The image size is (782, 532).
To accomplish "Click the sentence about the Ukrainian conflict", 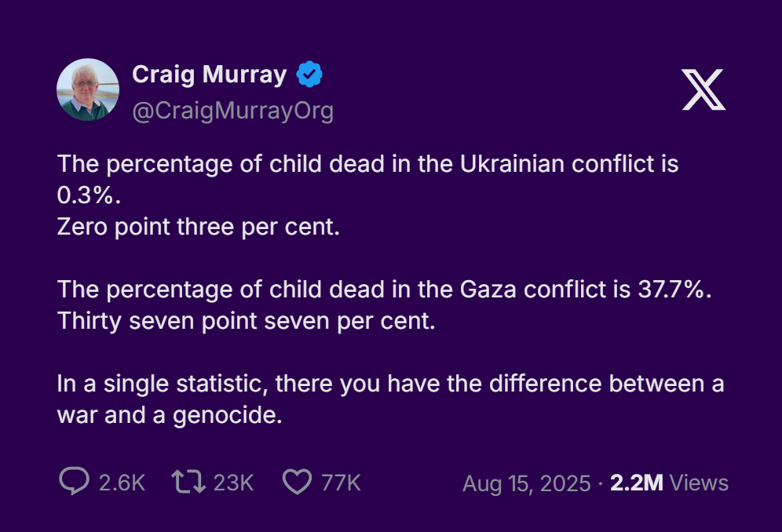I will click(367, 165).
